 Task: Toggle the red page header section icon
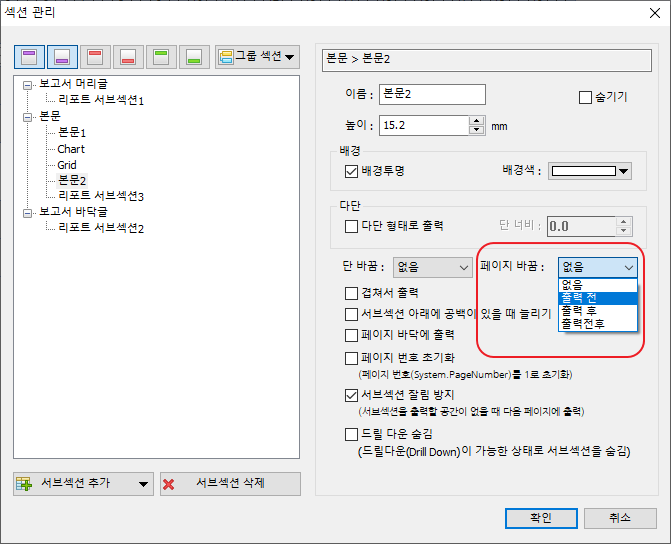coord(95,57)
